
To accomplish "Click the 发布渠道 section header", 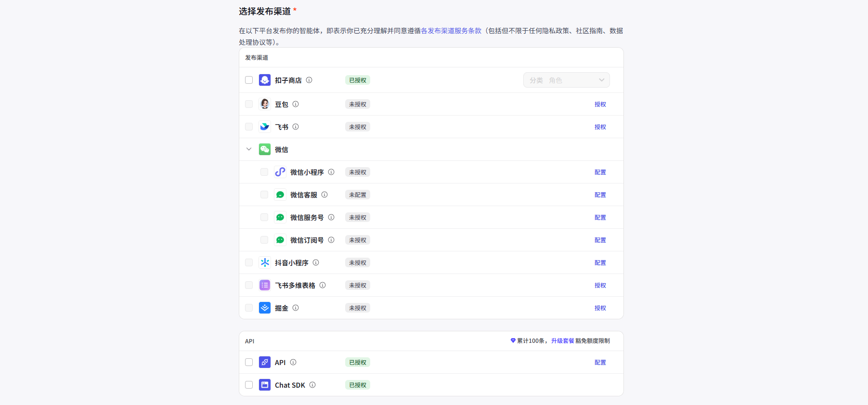I will 257,57.
